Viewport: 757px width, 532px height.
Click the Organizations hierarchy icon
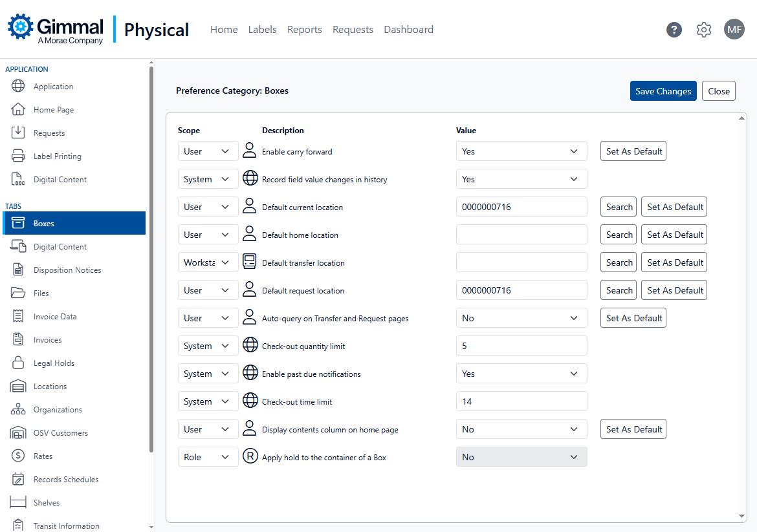coord(18,410)
